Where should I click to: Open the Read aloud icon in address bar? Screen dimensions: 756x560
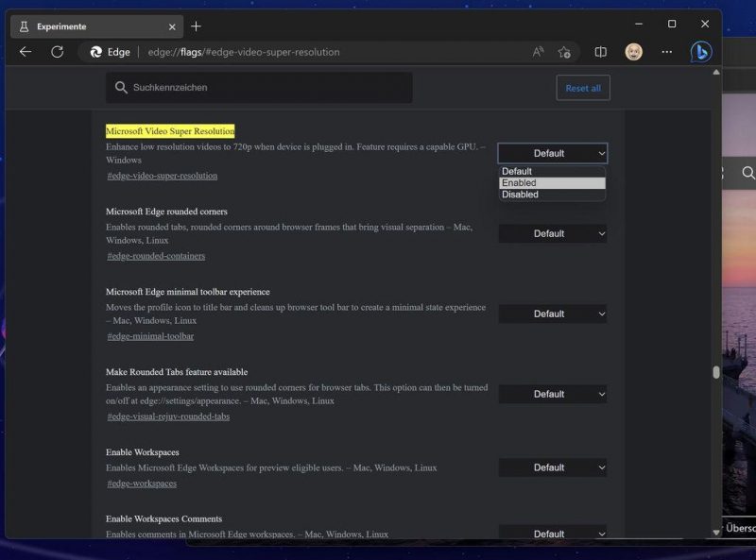(538, 52)
